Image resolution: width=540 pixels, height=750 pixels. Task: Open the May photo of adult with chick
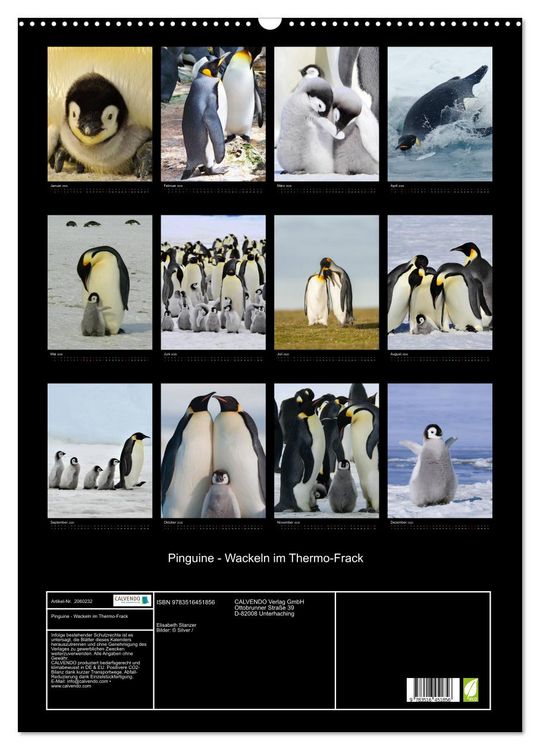click(x=100, y=282)
